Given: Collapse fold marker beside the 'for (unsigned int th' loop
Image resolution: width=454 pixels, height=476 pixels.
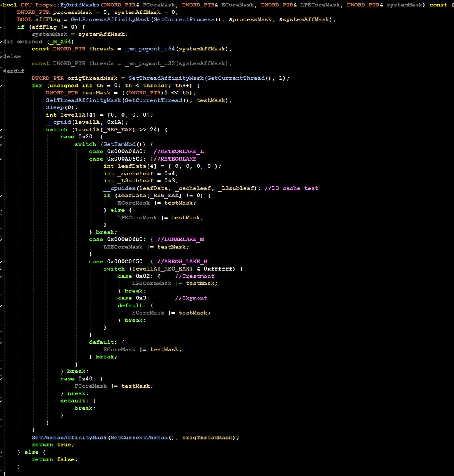Looking at the screenshot, I should click(x=1, y=86).
